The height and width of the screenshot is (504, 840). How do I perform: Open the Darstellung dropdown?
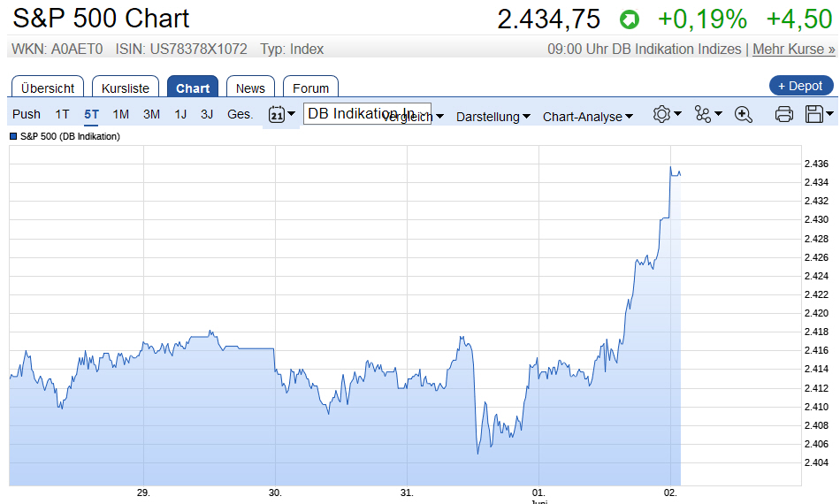pyautogui.click(x=493, y=117)
